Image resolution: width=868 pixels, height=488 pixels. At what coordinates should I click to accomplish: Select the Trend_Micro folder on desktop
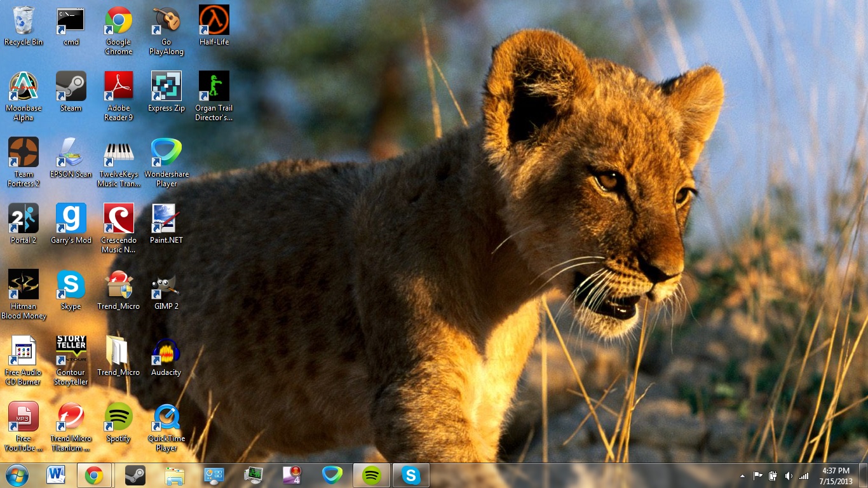click(118, 351)
